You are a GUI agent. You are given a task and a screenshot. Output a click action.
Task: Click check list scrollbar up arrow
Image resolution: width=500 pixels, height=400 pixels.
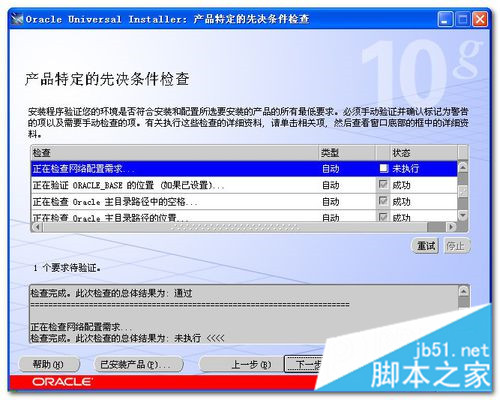(x=463, y=167)
